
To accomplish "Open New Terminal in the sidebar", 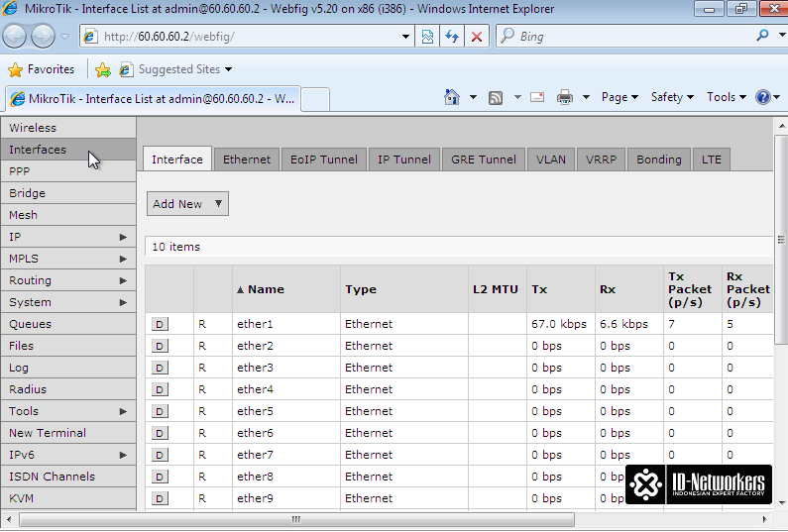I will pos(68,433).
